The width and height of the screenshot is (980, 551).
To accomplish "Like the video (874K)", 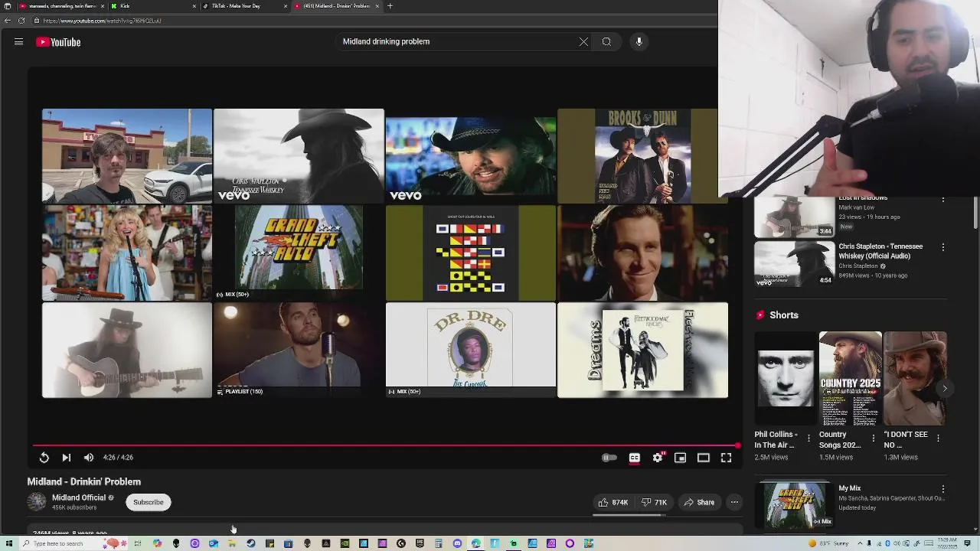I will pyautogui.click(x=613, y=502).
